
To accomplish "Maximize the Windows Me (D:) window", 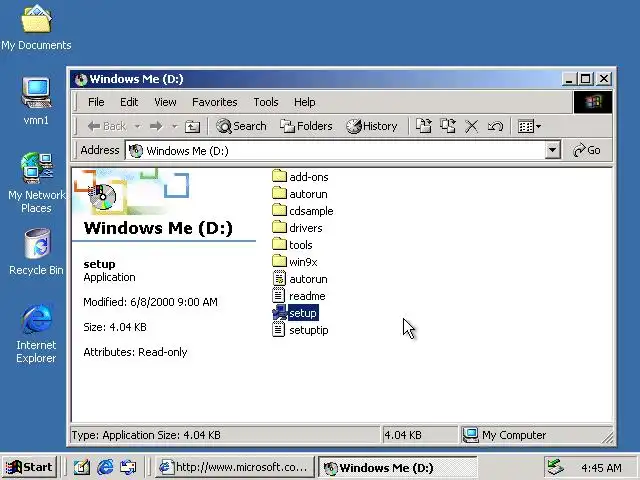I will coord(585,79).
